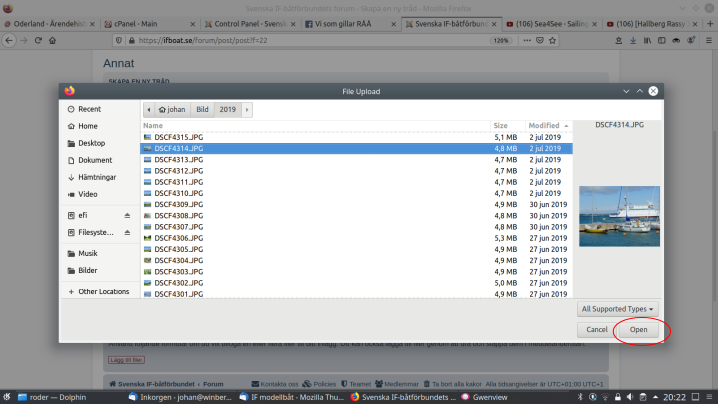Switch to the Control Panel tab

coord(250,24)
